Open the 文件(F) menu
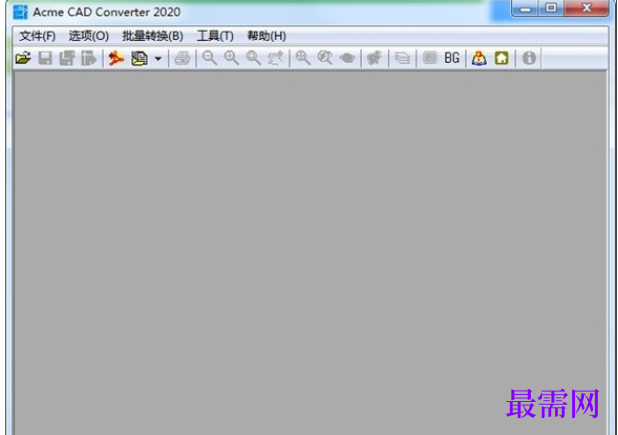The height and width of the screenshot is (435, 618). (x=37, y=36)
